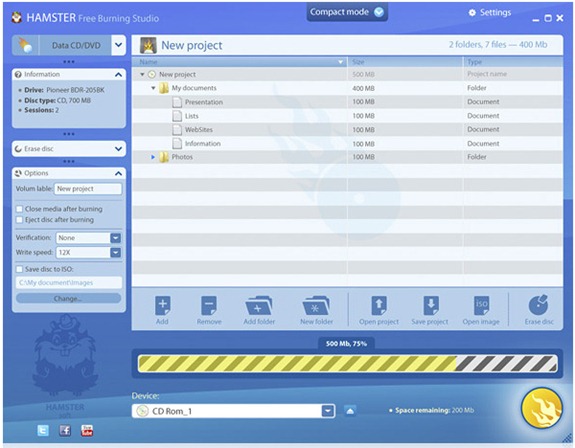Viewport: 575px width, 448px height.
Task: Select the Lists file name
Action: point(191,116)
